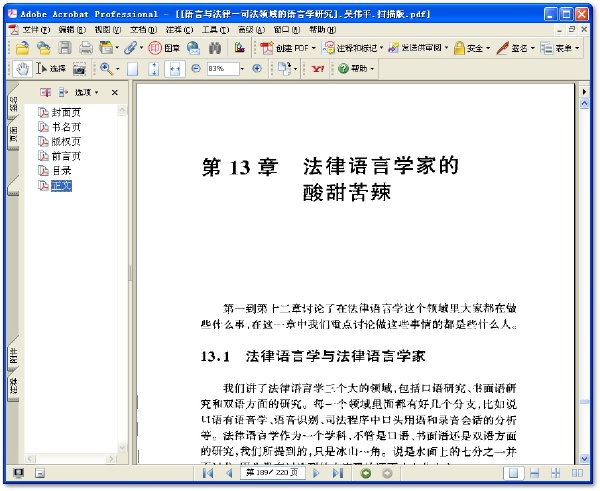The image size is (600, 491).
Task: Select bookmark 前言页
Action: point(66,156)
